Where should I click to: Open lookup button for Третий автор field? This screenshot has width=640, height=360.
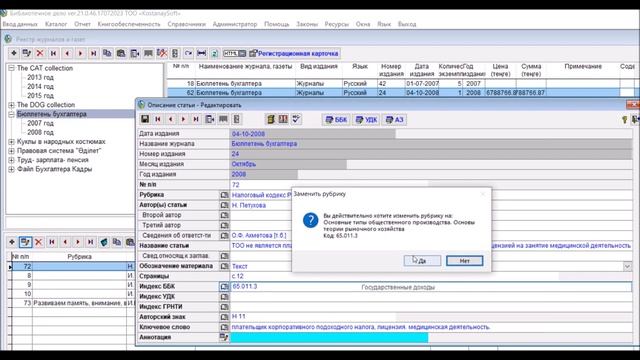pyautogui.click(x=224, y=225)
